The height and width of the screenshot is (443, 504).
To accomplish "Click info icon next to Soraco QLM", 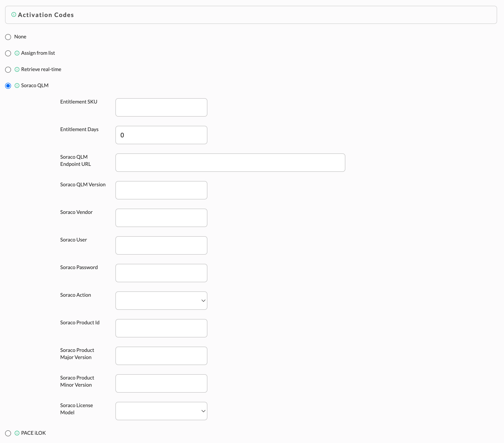I will point(17,86).
